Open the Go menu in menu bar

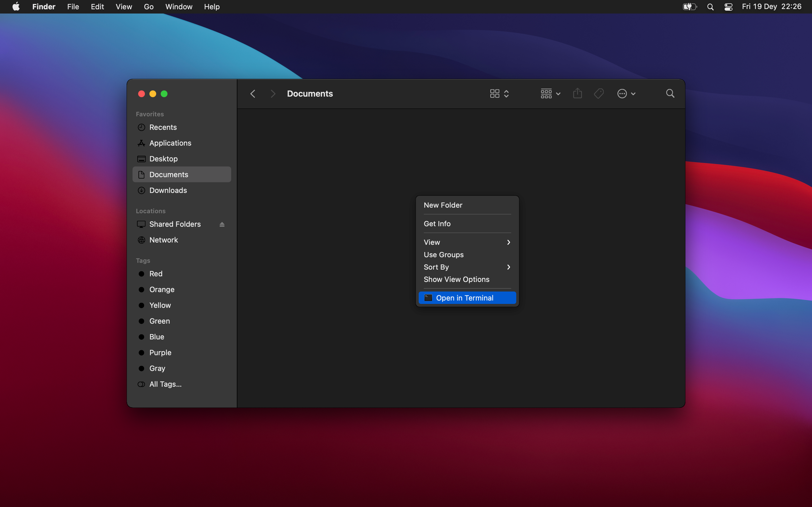click(x=149, y=7)
